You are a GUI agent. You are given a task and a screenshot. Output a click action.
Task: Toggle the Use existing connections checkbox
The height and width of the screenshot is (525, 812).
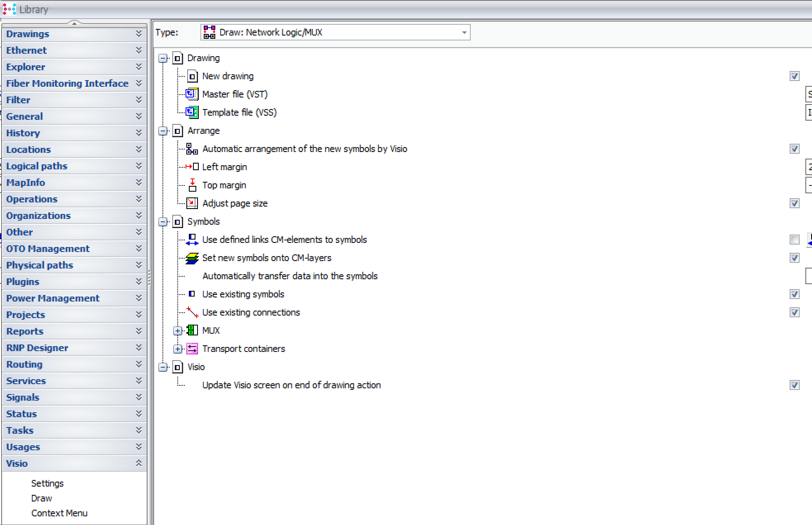794,312
